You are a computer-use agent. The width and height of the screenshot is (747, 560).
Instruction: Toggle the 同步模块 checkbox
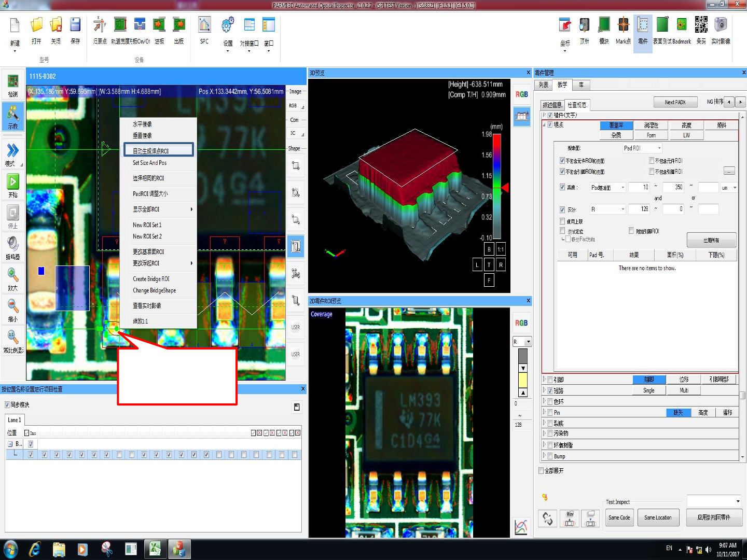coord(7,405)
